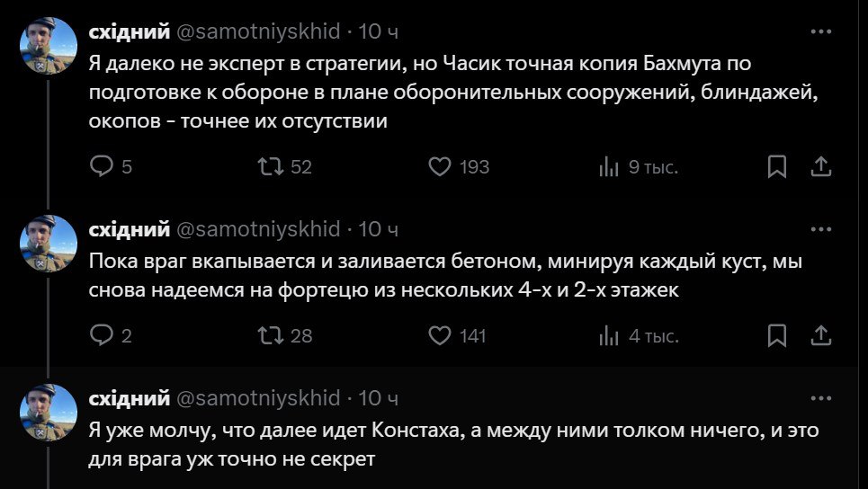Retweet the post with 52 reposts

269,166
